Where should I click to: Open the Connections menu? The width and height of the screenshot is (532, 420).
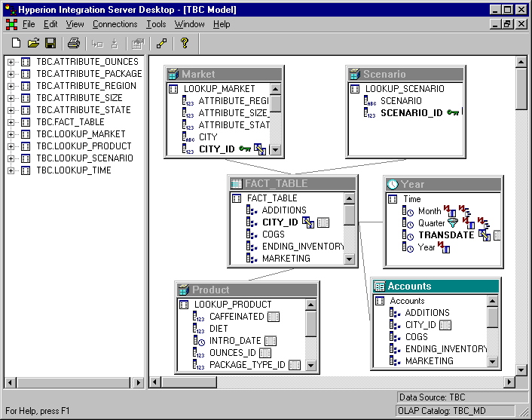pos(115,24)
